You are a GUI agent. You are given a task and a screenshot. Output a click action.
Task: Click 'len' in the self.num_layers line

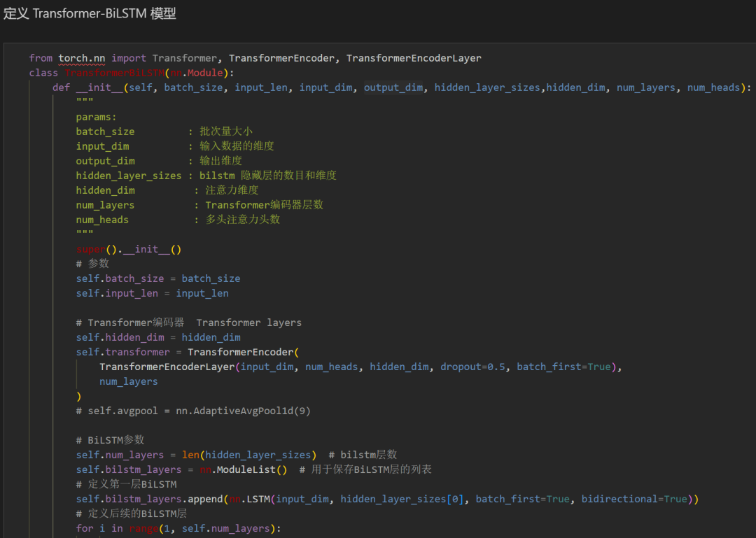coord(190,455)
